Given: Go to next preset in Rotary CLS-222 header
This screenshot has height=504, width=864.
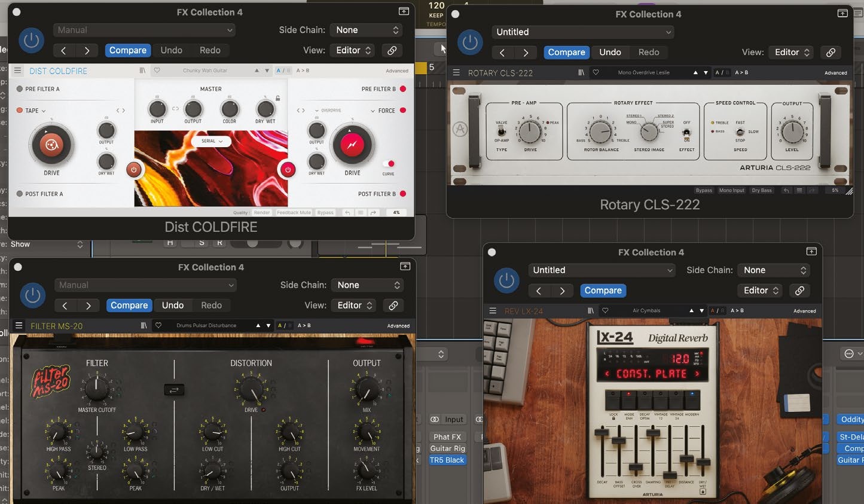Looking at the screenshot, I should pyautogui.click(x=526, y=53).
